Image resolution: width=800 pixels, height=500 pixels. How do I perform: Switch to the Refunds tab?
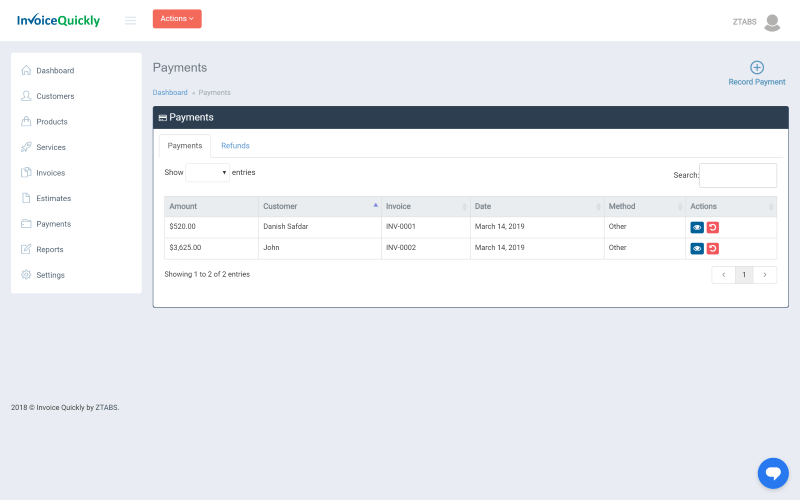(235, 146)
